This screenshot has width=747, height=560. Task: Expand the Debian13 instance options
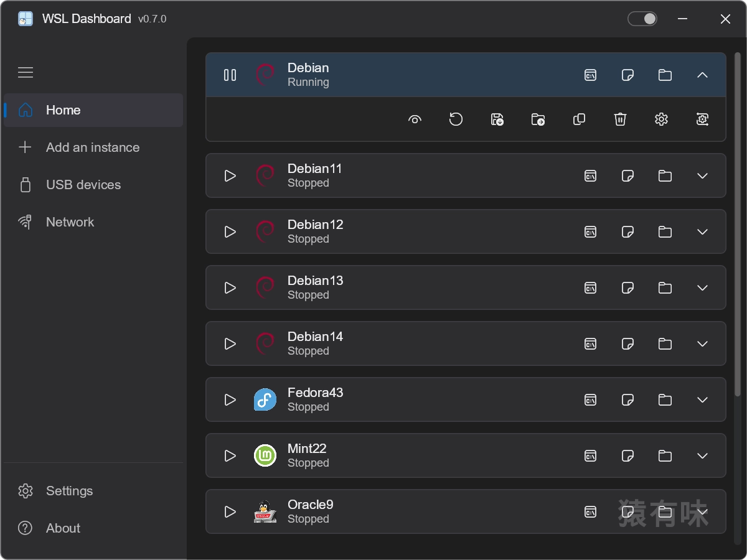(x=702, y=288)
